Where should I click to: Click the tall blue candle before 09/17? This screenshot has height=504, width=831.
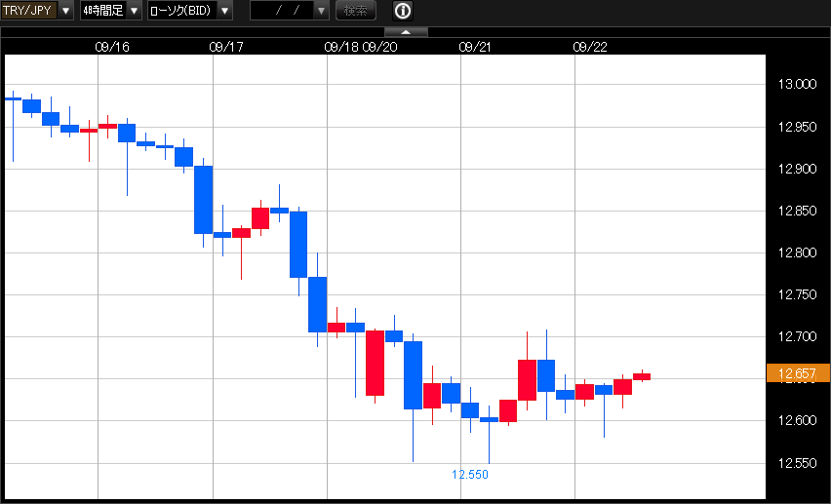(x=203, y=200)
